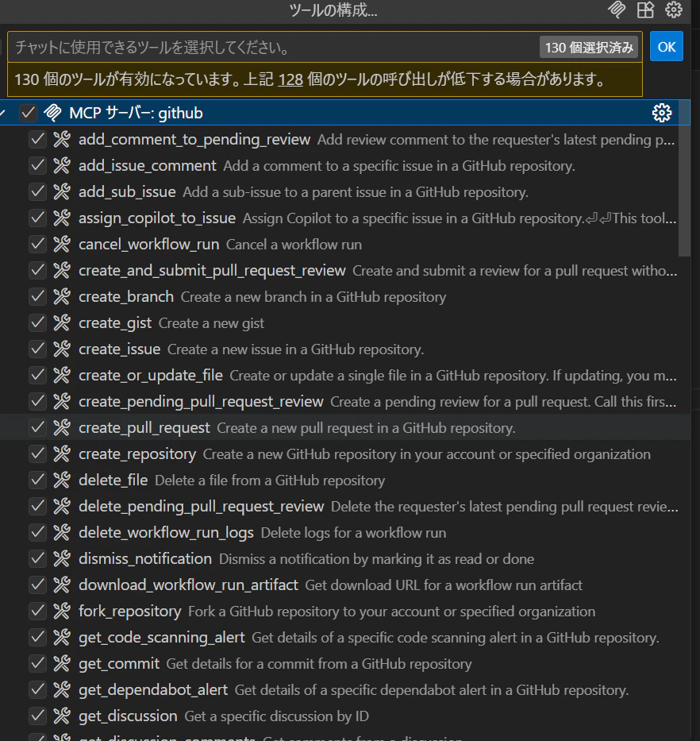This screenshot has width=700, height=741.
Task: Open MCP server github settings gear
Action: [x=661, y=113]
